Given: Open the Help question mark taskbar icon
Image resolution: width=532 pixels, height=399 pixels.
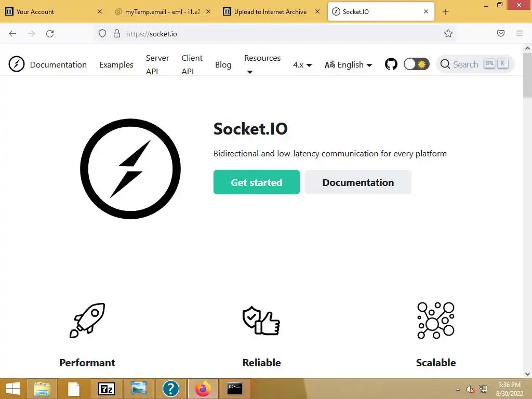Looking at the screenshot, I should 170,389.
